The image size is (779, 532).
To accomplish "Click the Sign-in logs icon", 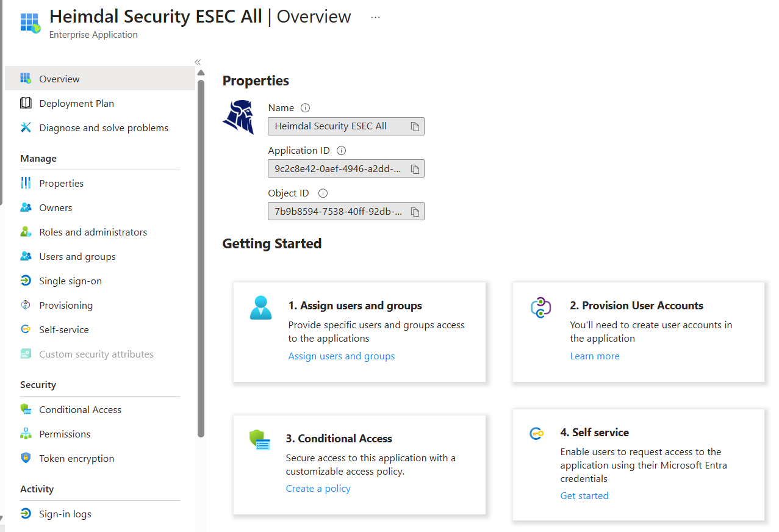I will point(26,514).
